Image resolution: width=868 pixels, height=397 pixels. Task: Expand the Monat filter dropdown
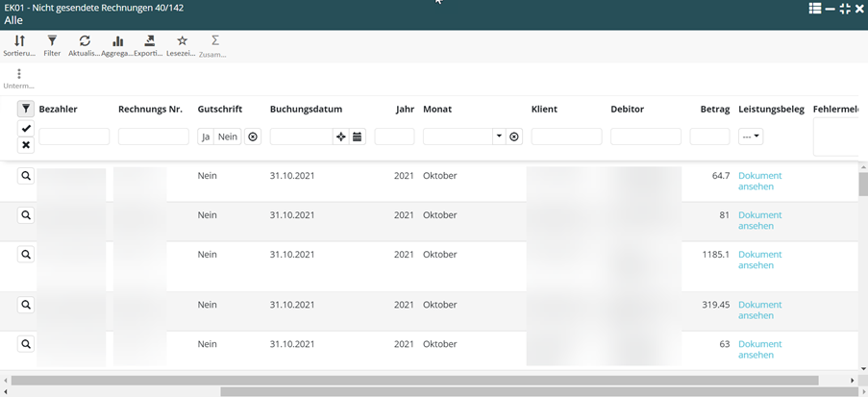pos(499,136)
